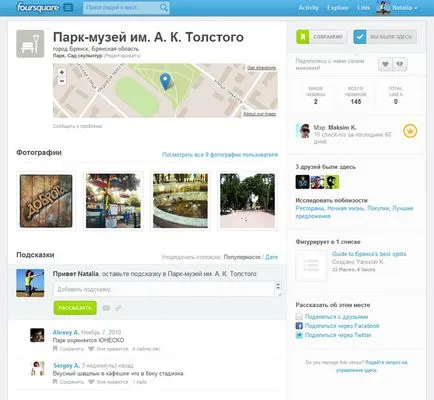
Task: Click share via Twitter link
Action: [338, 335]
